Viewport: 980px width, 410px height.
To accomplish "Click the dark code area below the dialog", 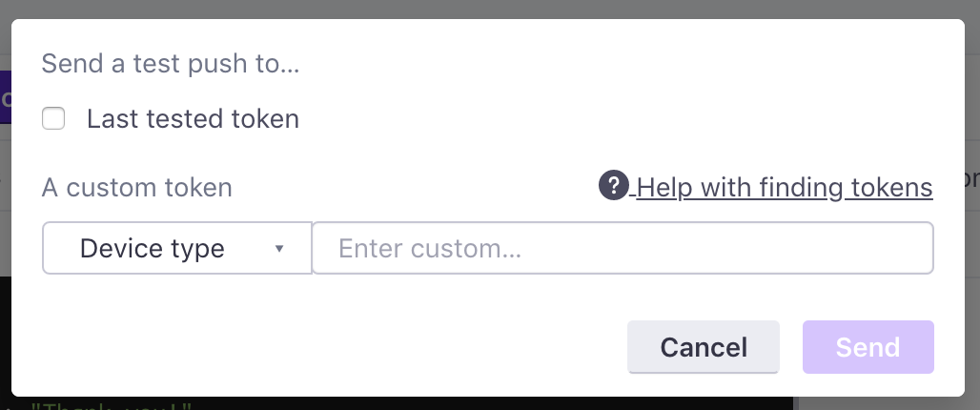I will [400, 403].
